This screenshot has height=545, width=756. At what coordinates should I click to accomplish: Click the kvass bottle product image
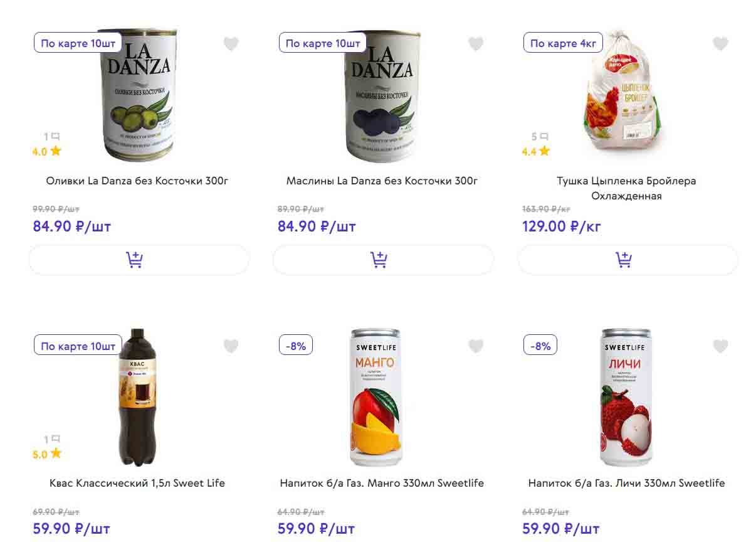(138, 398)
